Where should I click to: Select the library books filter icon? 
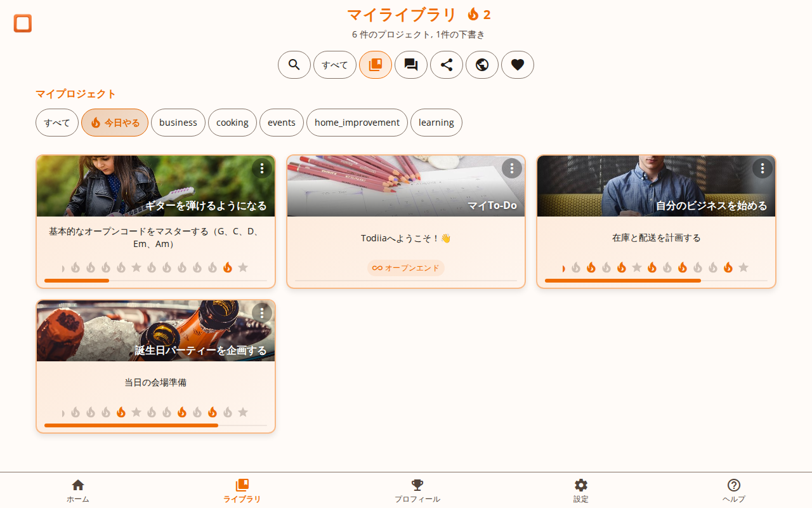376,65
